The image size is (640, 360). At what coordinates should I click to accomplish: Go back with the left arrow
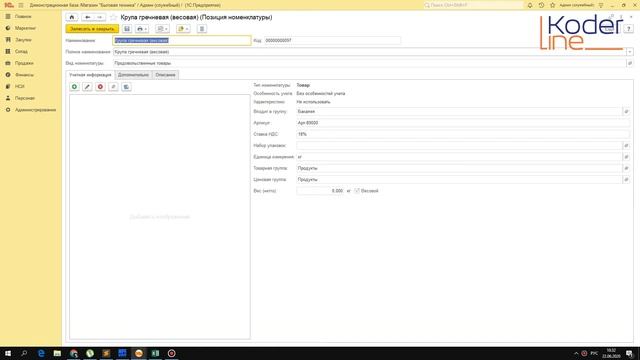coord(87,17)
